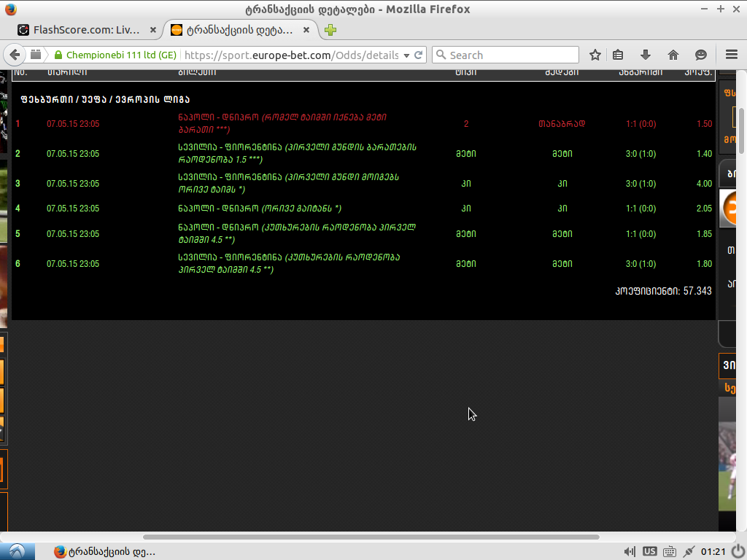747x560 pixels.
Task: Bookmark this page with the star icon
Action: click(595, 55)
